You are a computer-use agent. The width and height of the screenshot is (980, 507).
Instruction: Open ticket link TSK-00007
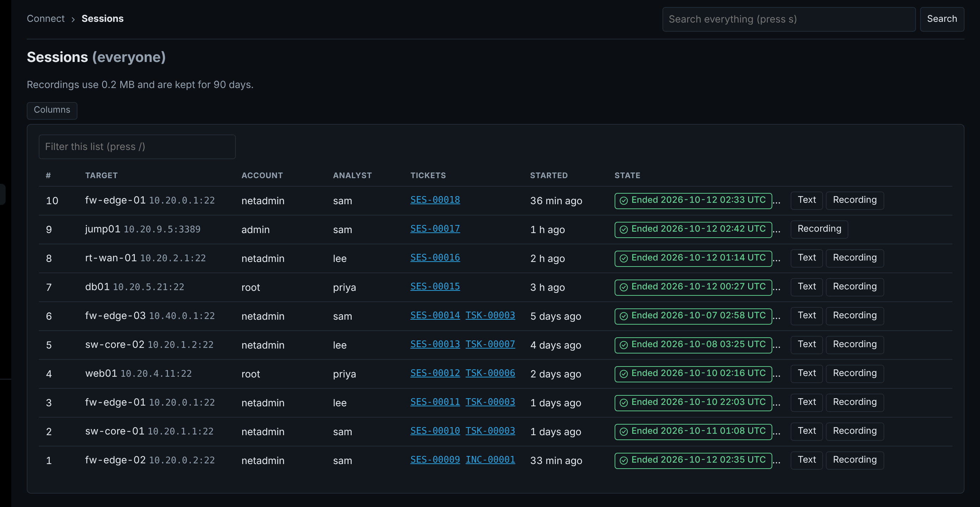tap(490, 344)
